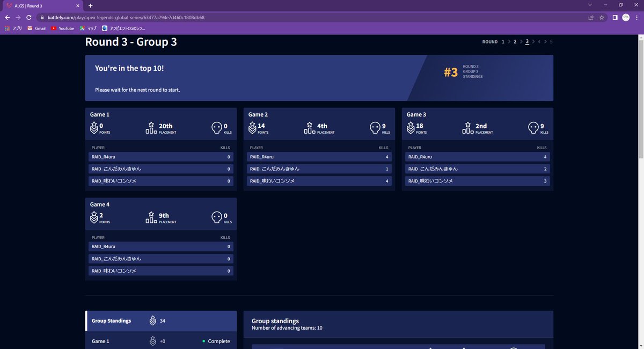Click the share icon in the address bar
The width and height of the screenshot is (644, 349).
pos(591,17)
